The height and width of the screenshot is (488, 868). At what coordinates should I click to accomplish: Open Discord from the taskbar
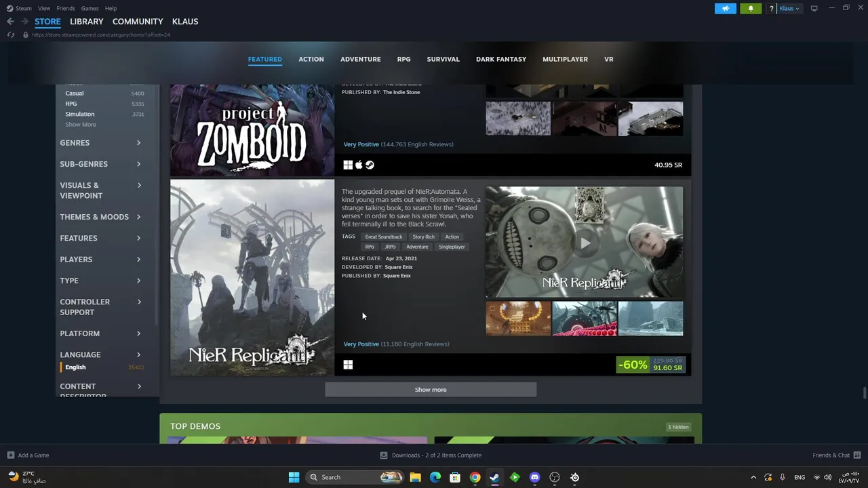534,477
